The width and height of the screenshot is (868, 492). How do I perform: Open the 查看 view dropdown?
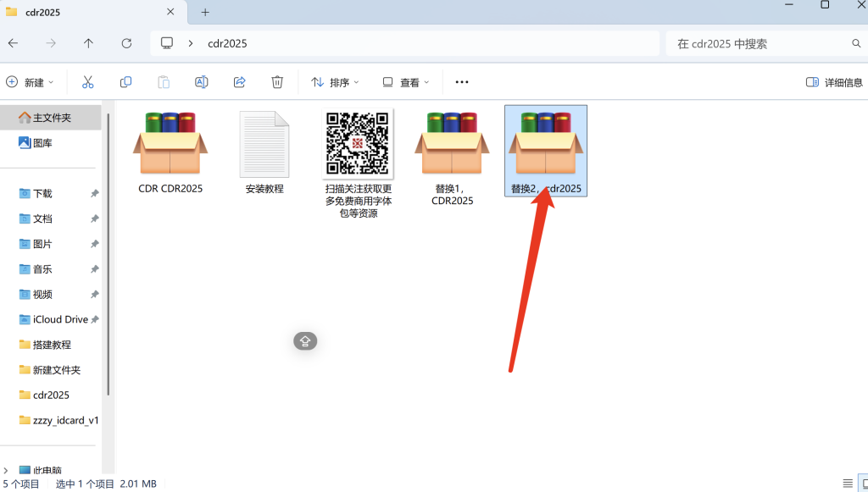[406, 82]
